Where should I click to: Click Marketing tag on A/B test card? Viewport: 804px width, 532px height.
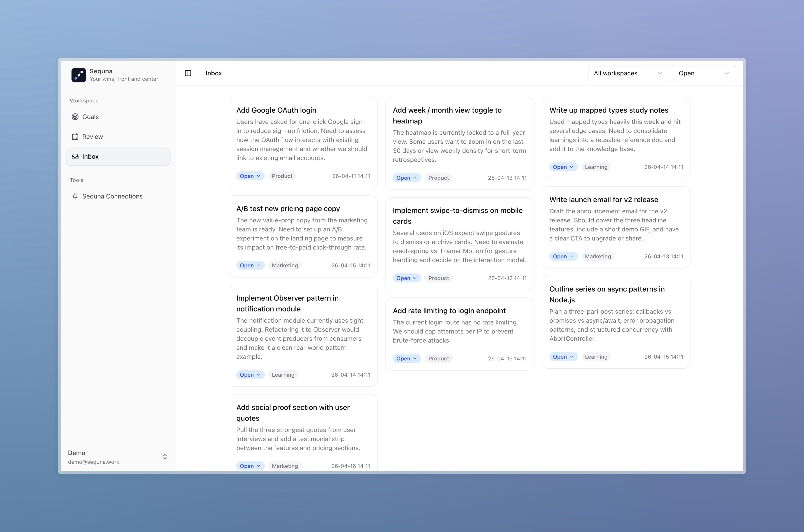pyautogui.click(x=285, y=266)
